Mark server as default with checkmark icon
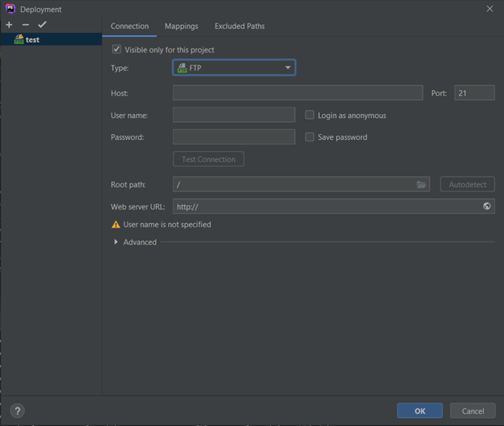 click(x=43, y=25)
